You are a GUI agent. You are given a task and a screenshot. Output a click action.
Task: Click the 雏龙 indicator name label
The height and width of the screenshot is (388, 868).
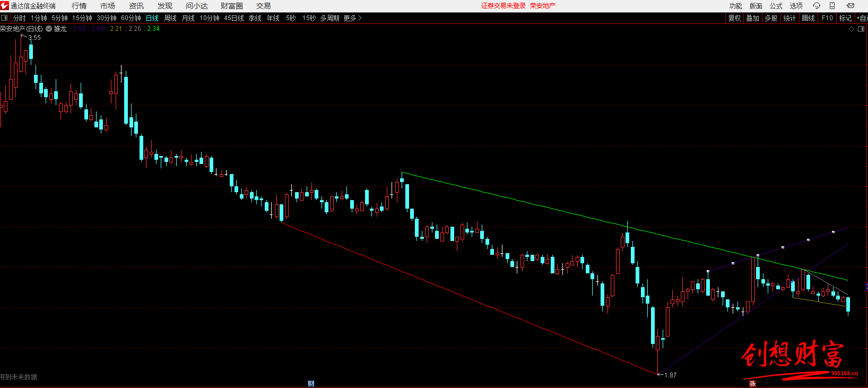coord(60,29)
